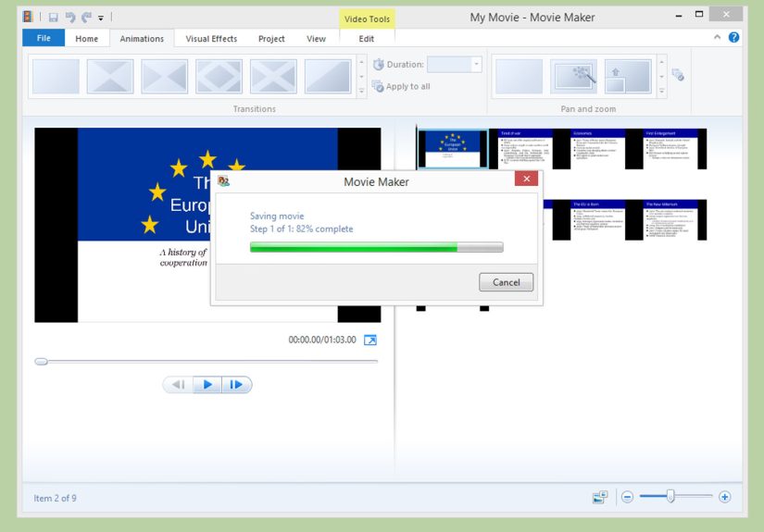Select the First Enlargement slide clip

click(670, 149)
